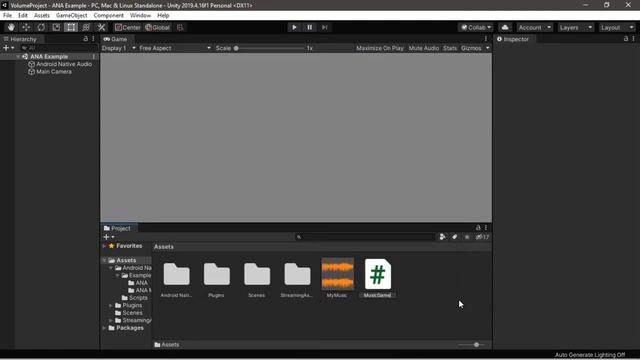This screenshot has width=640, height=360.
Task: Open the Layout dropdown
Action: 617,27
